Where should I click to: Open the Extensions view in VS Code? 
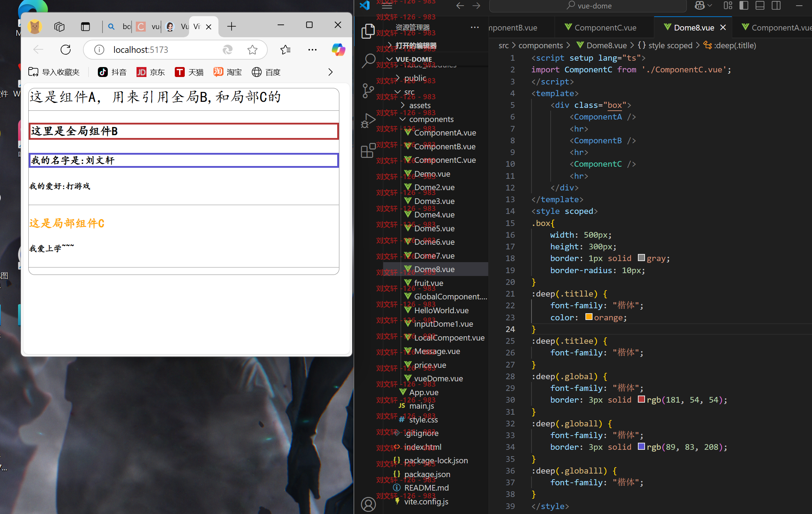368,150
